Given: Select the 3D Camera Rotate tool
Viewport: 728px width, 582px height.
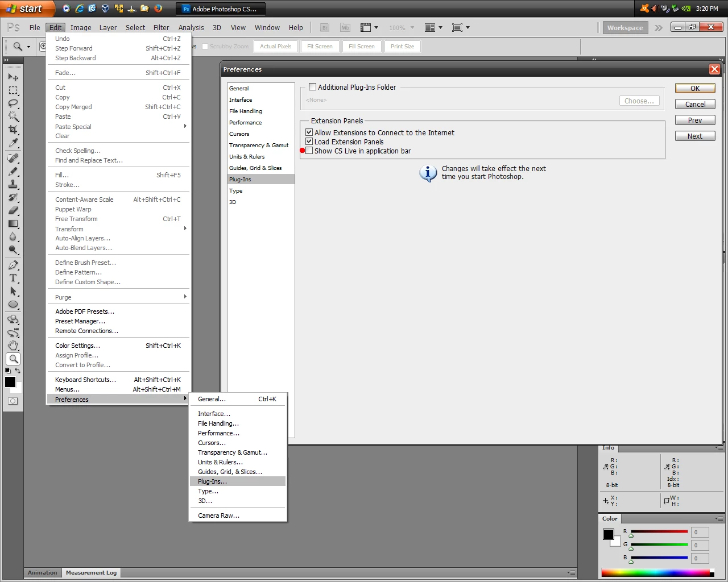Looking at the screenshot, I should tap(13, 332).
